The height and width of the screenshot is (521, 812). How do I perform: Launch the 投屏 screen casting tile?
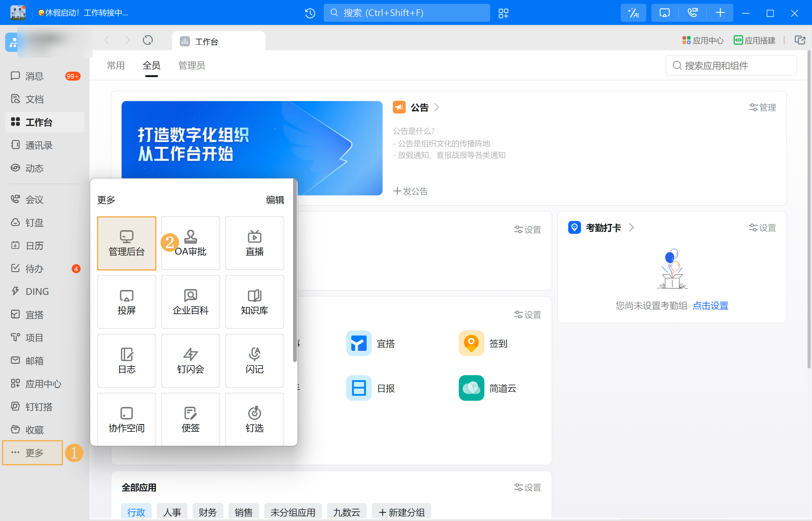[x=127, y=302]
